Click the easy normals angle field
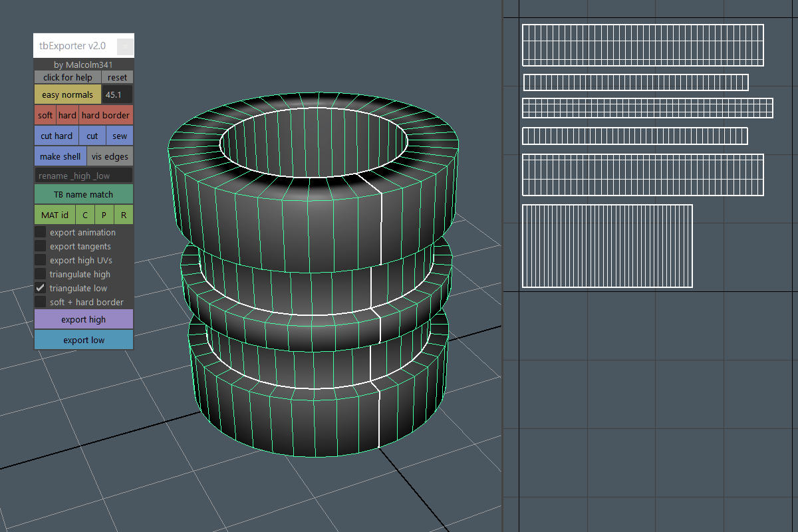Image resolution: width=798 pixels, height=532 pixels. (118, 94)
